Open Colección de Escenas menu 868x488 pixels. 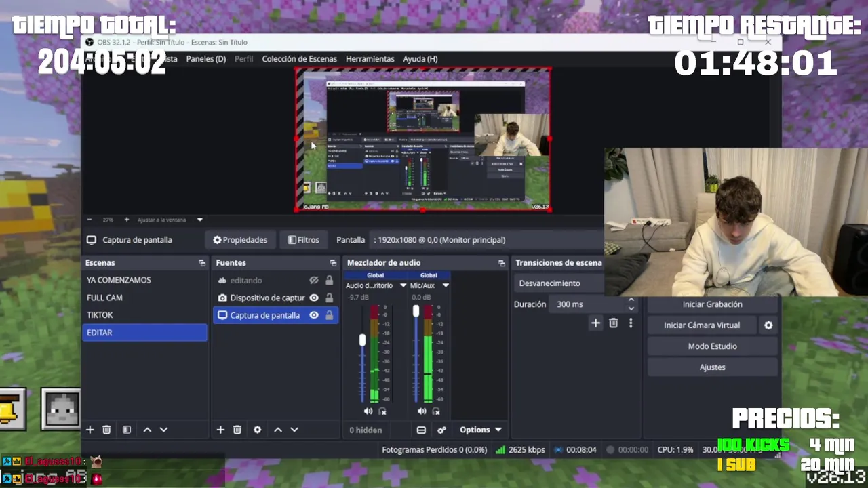click(x=300, y=59)
